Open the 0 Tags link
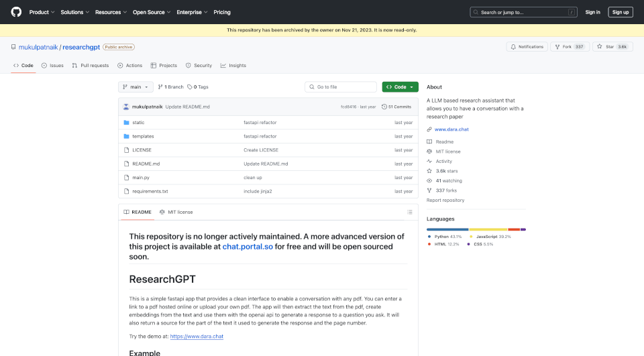This screenshot has height=356, width=644. [198, 87]
